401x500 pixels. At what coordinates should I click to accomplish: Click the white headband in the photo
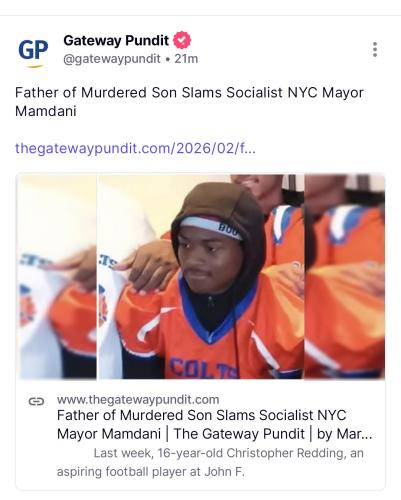coord(211,226)
